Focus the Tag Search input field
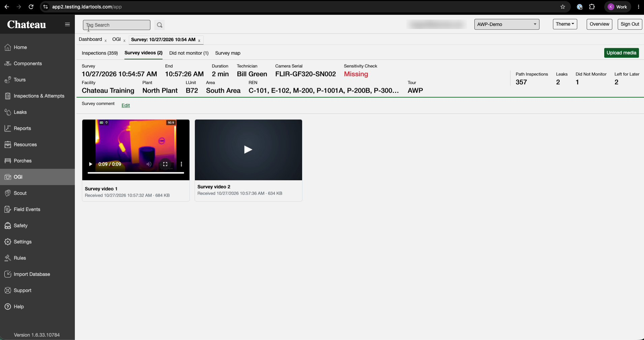Image resolution: width=644 pixels, height=340 pixels. 117,25
